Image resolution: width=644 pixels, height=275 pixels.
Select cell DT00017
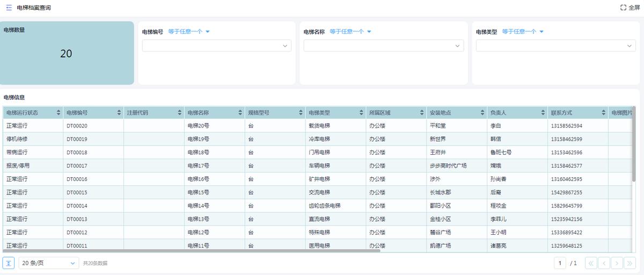pos(93,166)
